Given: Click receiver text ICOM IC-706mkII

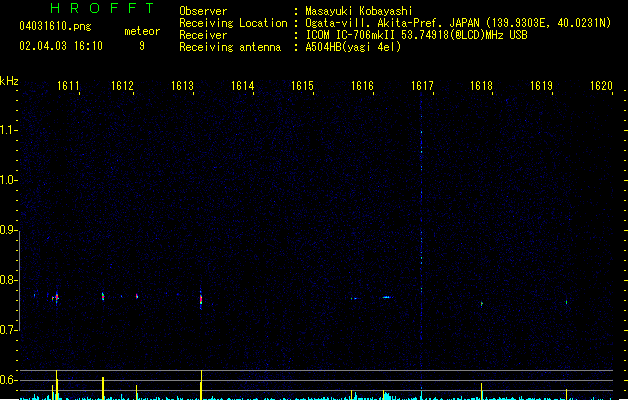Looking at the screenshot, I should pyautogui.click(x=351, y=35).
